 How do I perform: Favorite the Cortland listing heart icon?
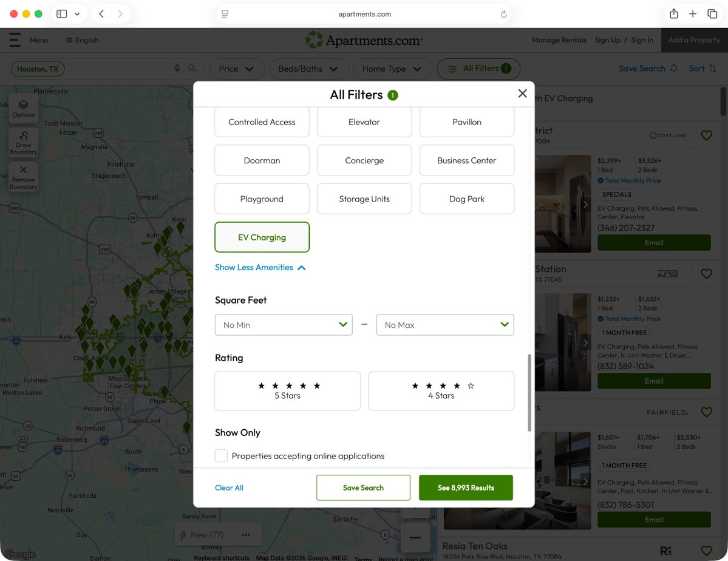coord(706,135)
